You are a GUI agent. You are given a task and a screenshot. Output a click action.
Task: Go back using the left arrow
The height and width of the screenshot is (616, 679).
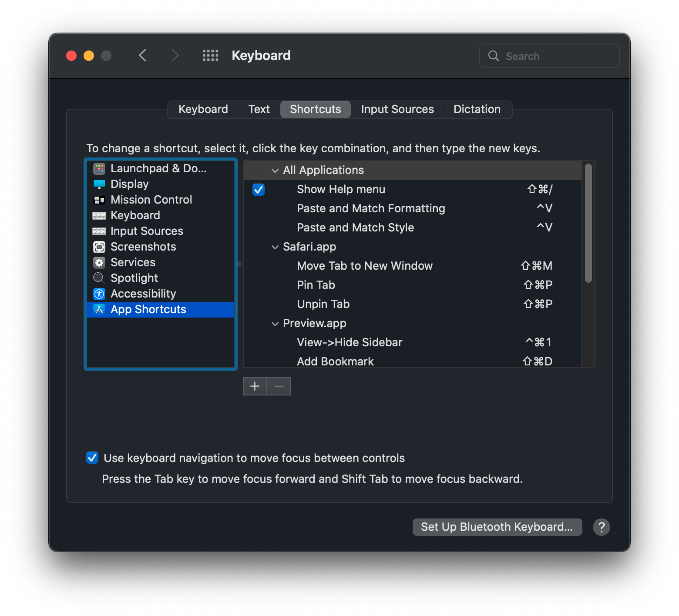143,56
